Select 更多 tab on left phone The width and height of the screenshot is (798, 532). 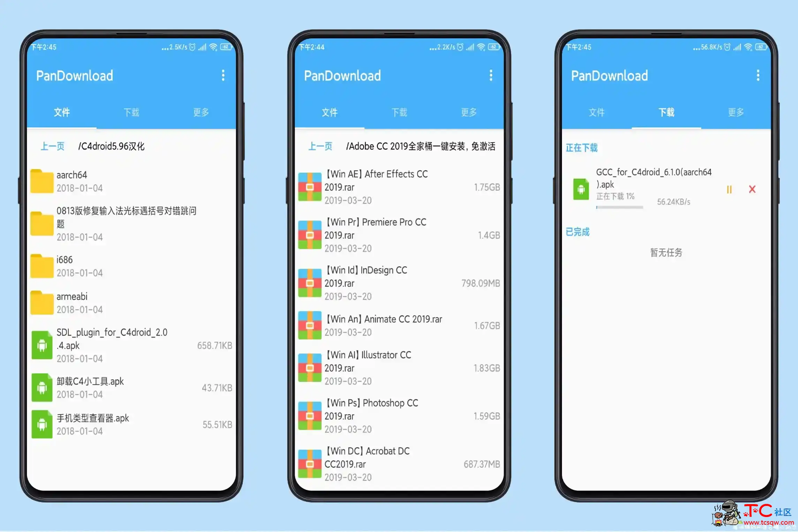coord(203,112)
